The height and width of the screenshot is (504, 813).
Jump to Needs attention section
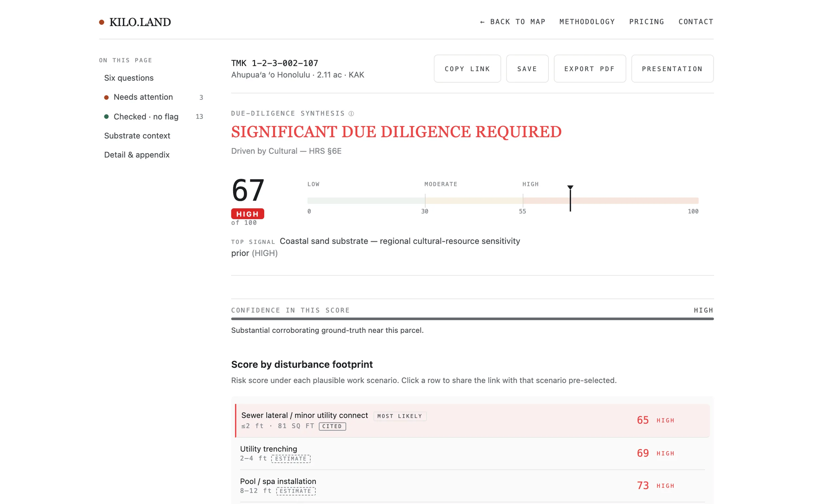tap(153, 97)
